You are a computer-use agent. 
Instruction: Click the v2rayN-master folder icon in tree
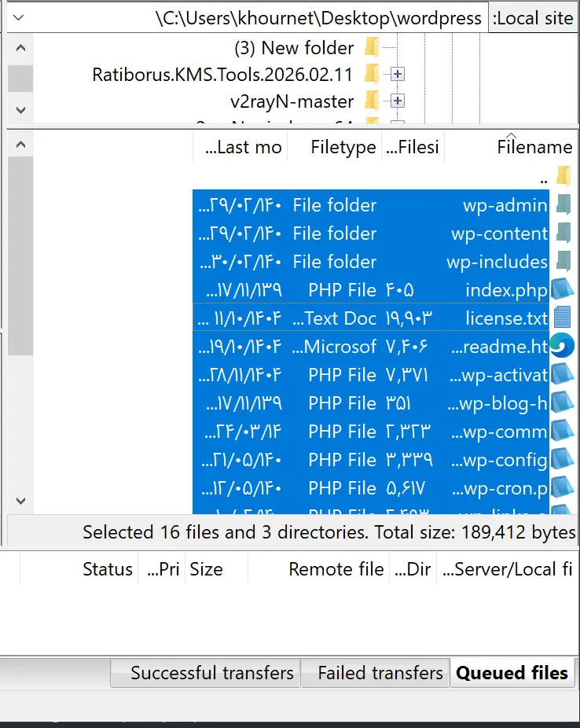point(372,101)
